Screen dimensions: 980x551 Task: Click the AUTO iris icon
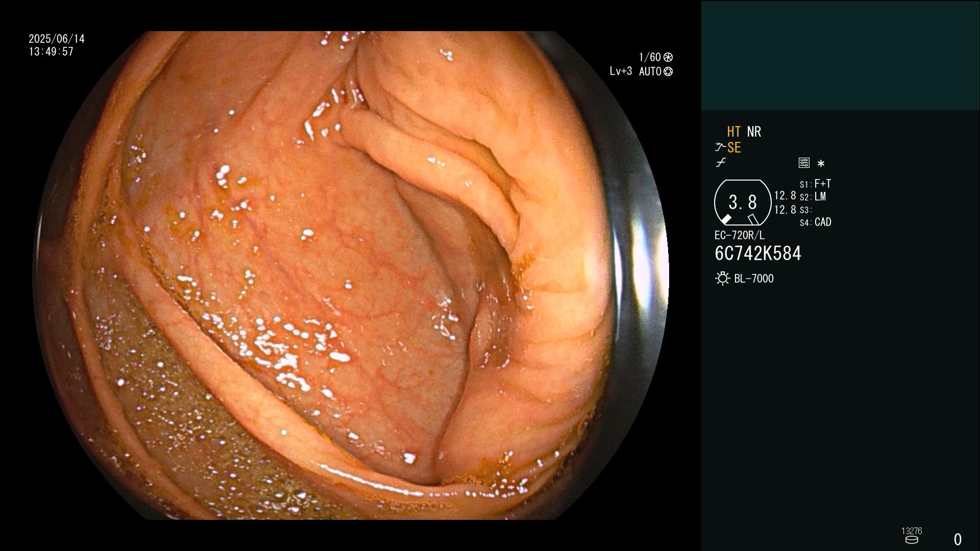pos(668,71)
